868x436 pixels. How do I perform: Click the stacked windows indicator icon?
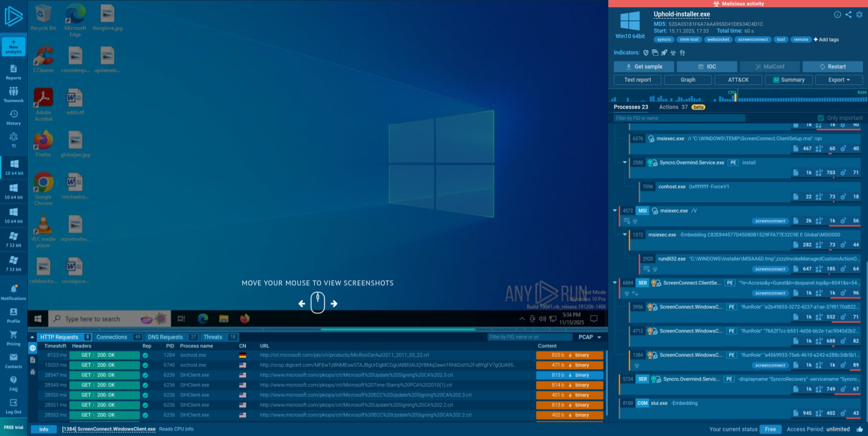coord(655,52)
